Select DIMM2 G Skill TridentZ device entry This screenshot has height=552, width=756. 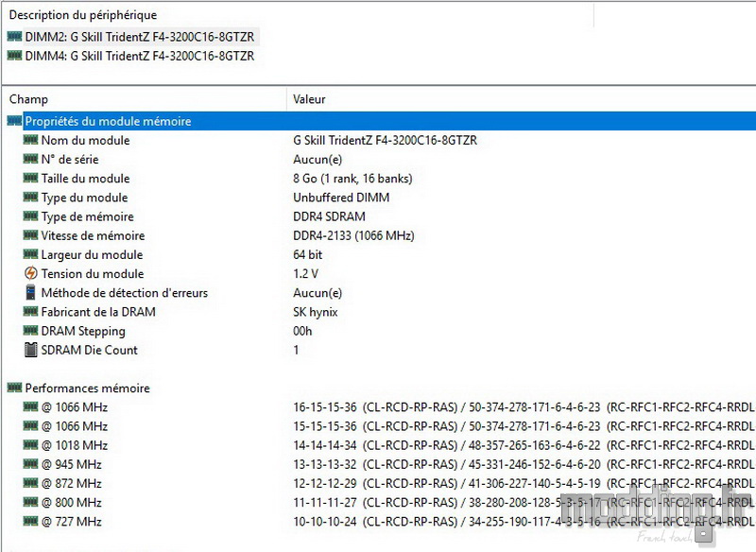[139, 37]
